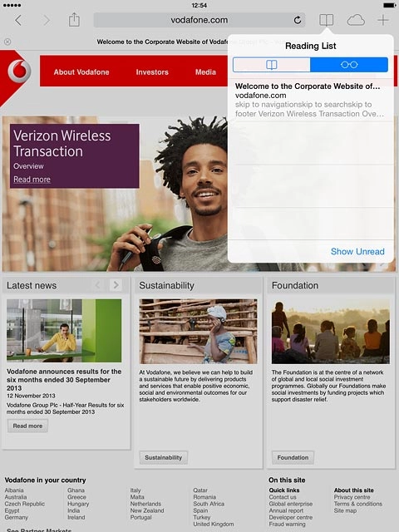Open the Foundation image thumbnail

click(x=331, y=332)
